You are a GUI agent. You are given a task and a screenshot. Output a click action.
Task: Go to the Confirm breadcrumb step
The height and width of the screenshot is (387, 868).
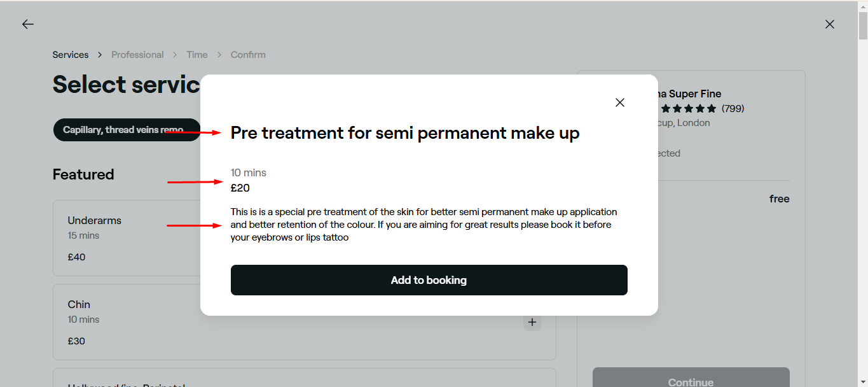point(248,55)
